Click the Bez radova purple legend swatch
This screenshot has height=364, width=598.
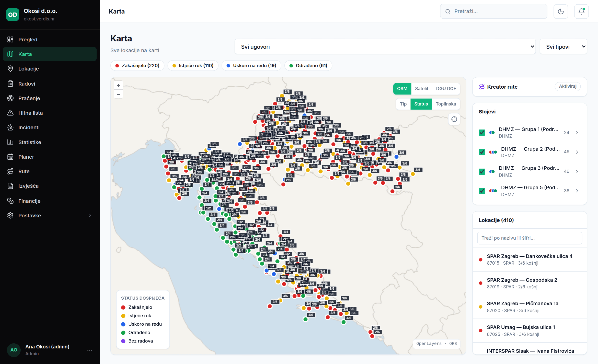[123, 341]
